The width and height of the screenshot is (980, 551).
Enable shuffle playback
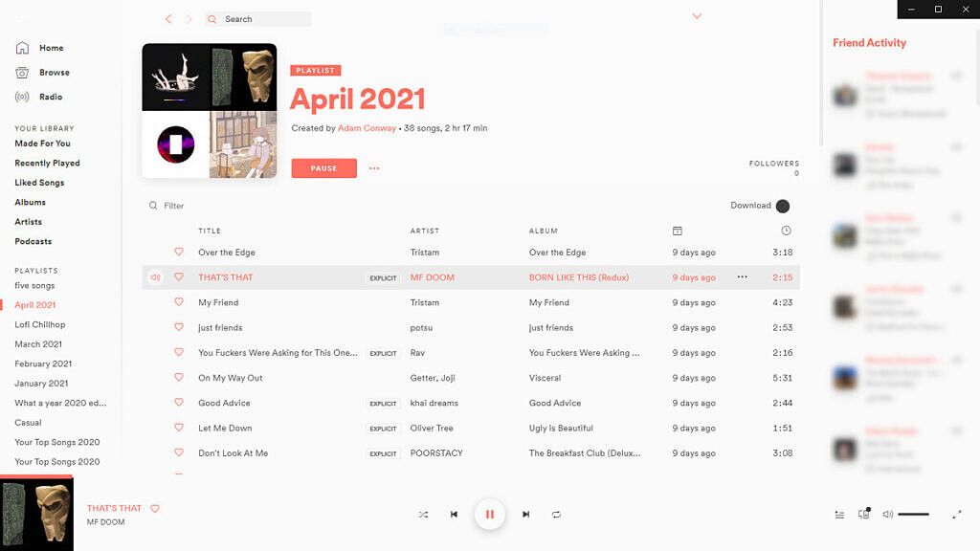click(x=423, y=514)
